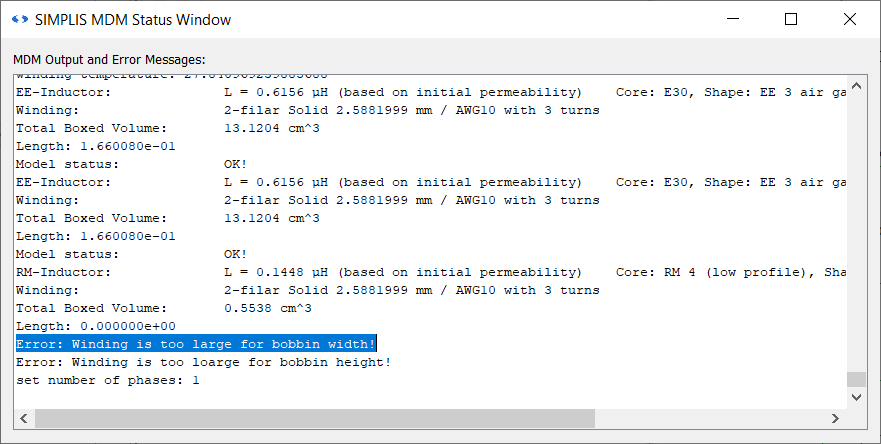Screen dimensions: 881x444
Task: Click the "set number of phases: 1" line
Action: (x=108, y=380)
